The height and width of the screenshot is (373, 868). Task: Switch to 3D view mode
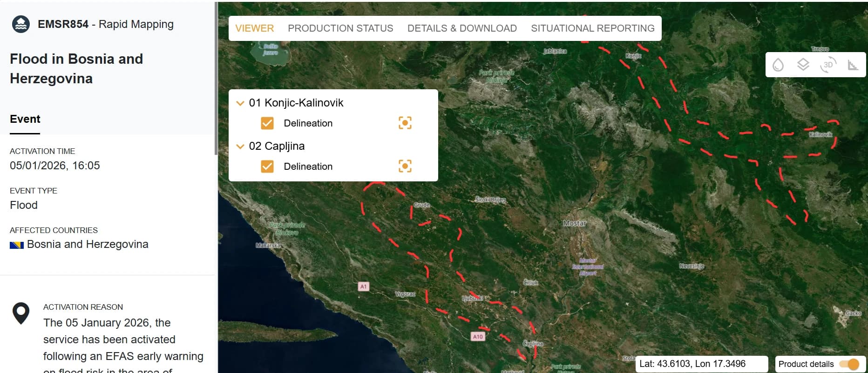pos(828,65)
